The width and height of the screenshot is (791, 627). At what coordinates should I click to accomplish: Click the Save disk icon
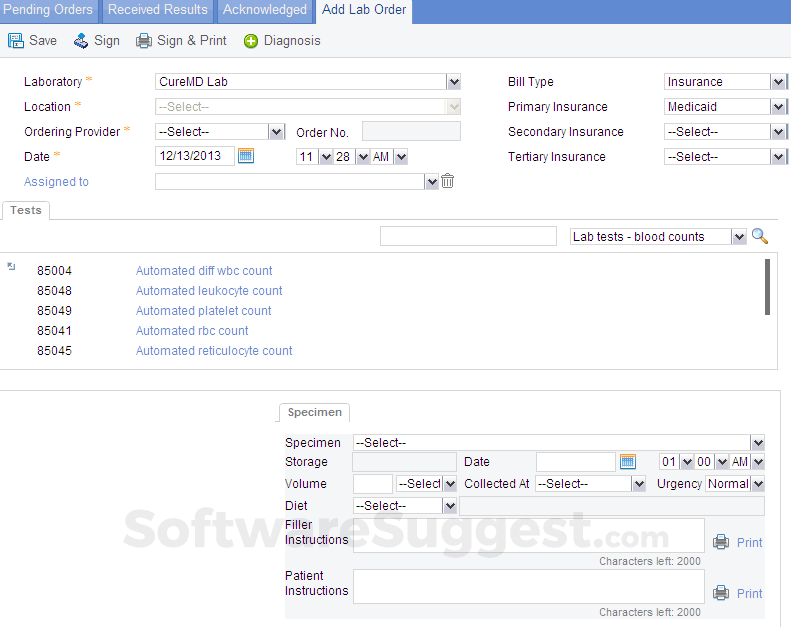[x=16, y=41]
